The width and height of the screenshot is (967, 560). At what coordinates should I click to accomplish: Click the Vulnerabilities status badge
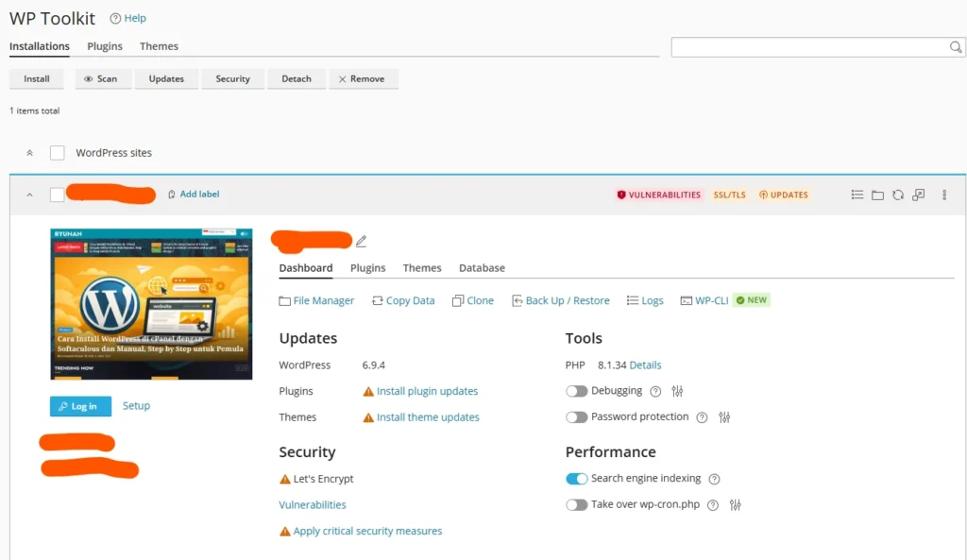658,195
